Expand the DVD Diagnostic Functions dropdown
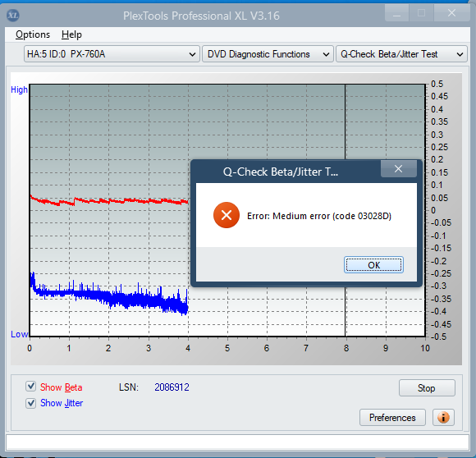Image resolution: width=476 pixels, height=458 pixels. 268,54
